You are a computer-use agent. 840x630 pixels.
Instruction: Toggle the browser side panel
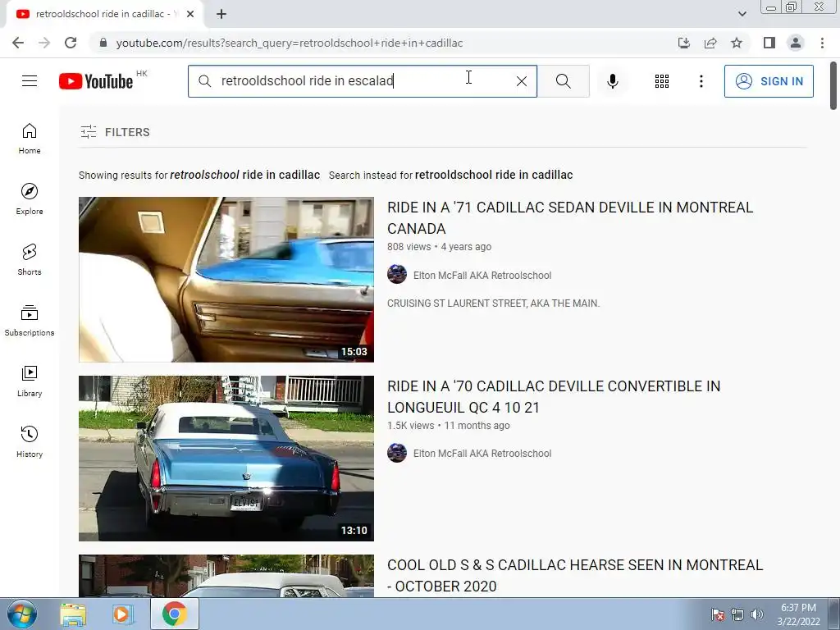point(769,43)
